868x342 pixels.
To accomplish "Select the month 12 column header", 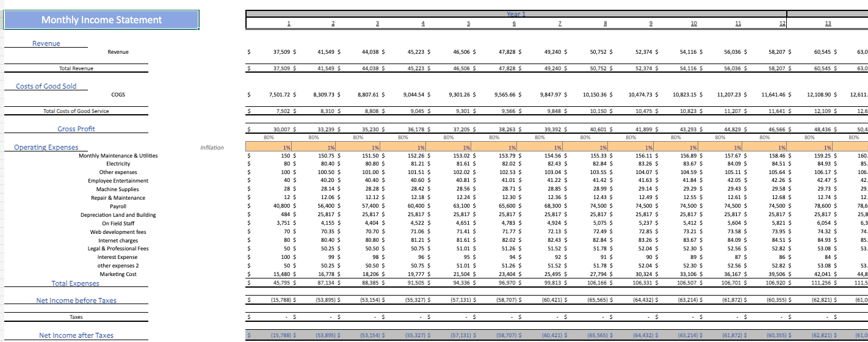I will 783,23.
